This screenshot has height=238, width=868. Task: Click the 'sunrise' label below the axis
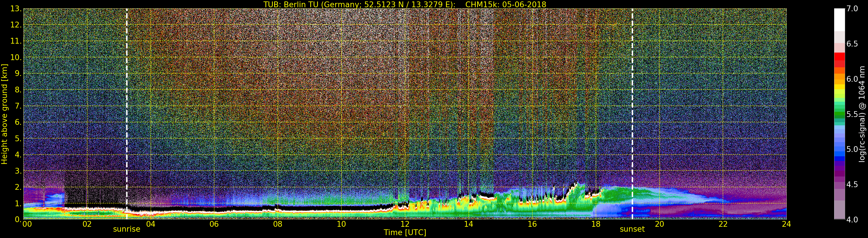pyautogui.click(x=126, y=229)
